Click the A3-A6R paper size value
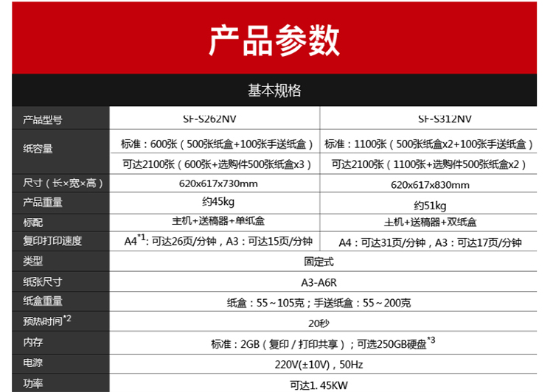Screen dimensions: 553x392 click(x=319, y=281)
